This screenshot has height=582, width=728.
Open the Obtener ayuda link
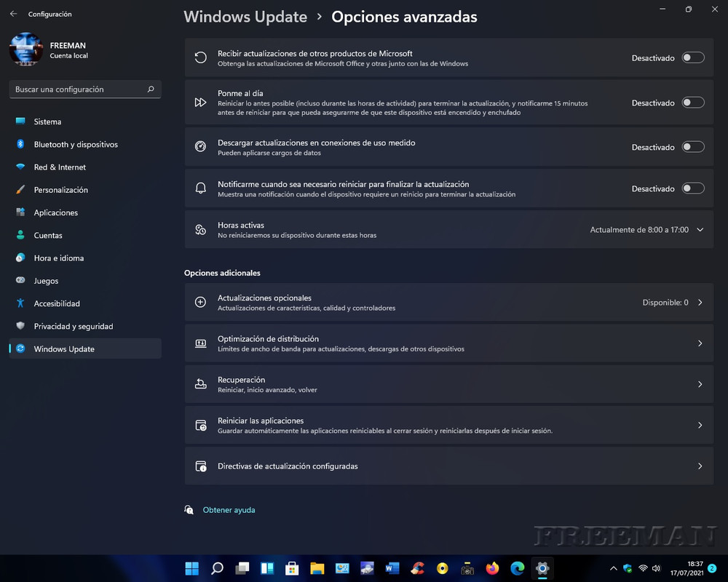[x=229, y=510]
